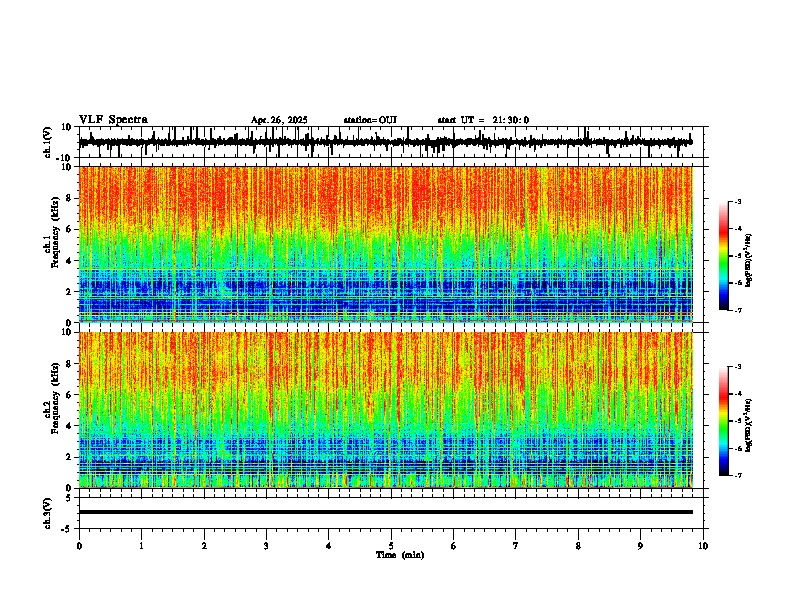Click the ch.1 waveform trace panel
The height and width of the screenshot is (612, 792).
click(390, 142)
